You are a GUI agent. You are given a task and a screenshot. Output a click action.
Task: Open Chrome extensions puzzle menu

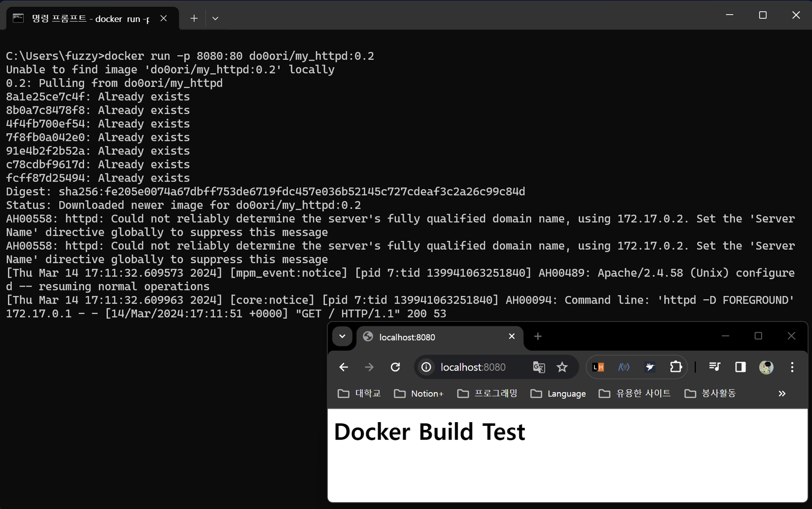point(676,367)
